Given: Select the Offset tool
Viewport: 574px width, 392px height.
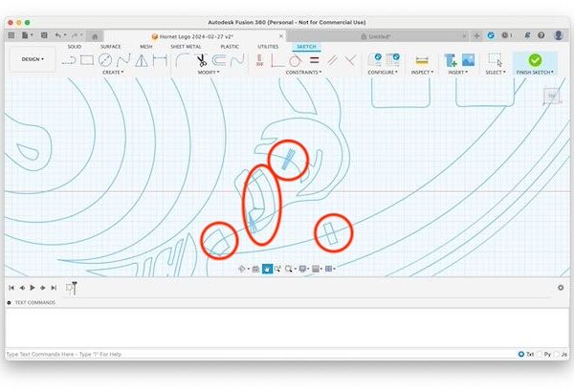Looking at the screenshot, I should 219,60.
